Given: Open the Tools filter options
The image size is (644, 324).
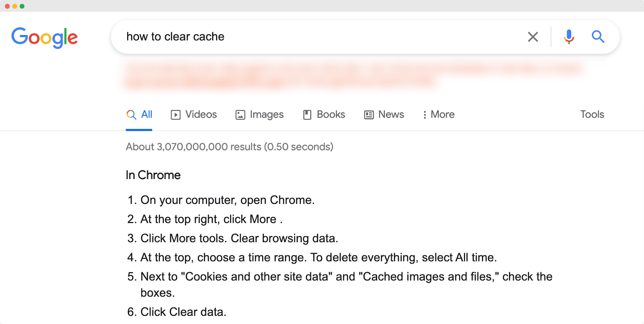Looking at the screenshot, I should pyautogui.click(x=592, y=114).
